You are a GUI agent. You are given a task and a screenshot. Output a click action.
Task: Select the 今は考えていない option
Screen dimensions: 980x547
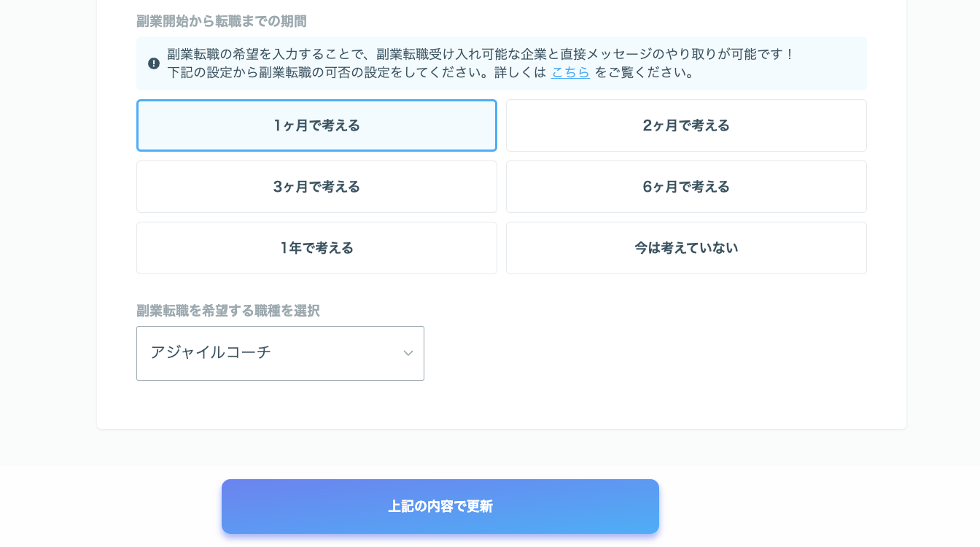[686, 248]
